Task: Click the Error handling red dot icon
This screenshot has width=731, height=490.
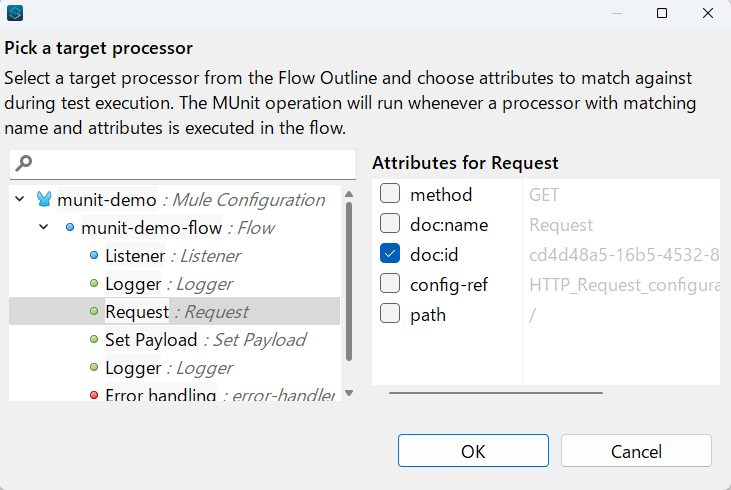Action: pos(94,395)
